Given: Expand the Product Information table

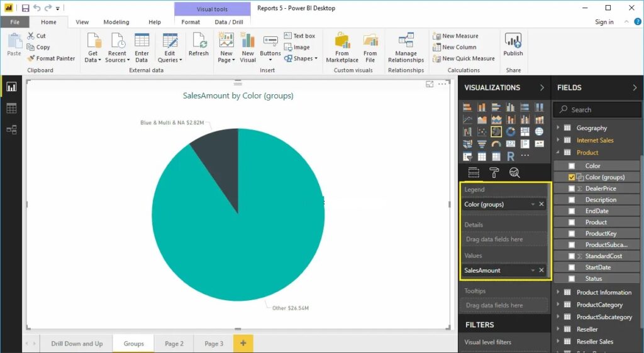Looking at the screenshot, I should [x=558, y=292].
